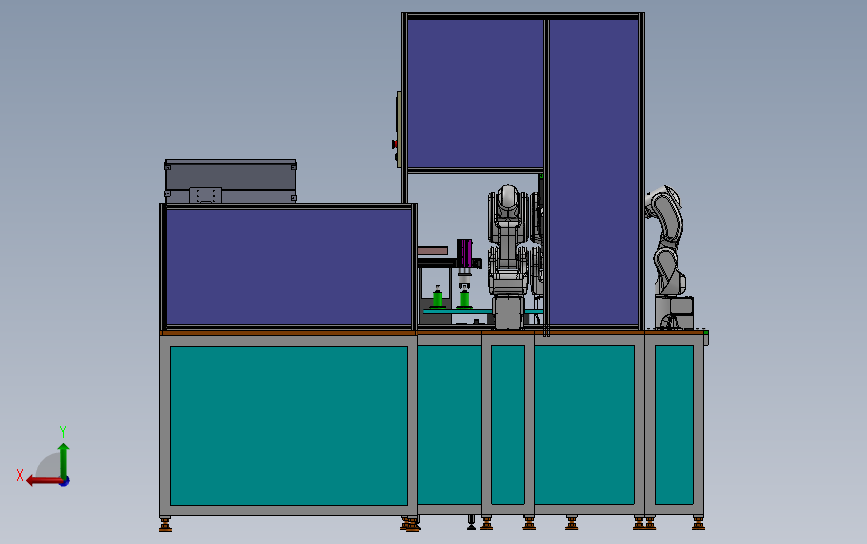Select the purple actuator component
The image size is (867, 544).
[x=464, y=253]
